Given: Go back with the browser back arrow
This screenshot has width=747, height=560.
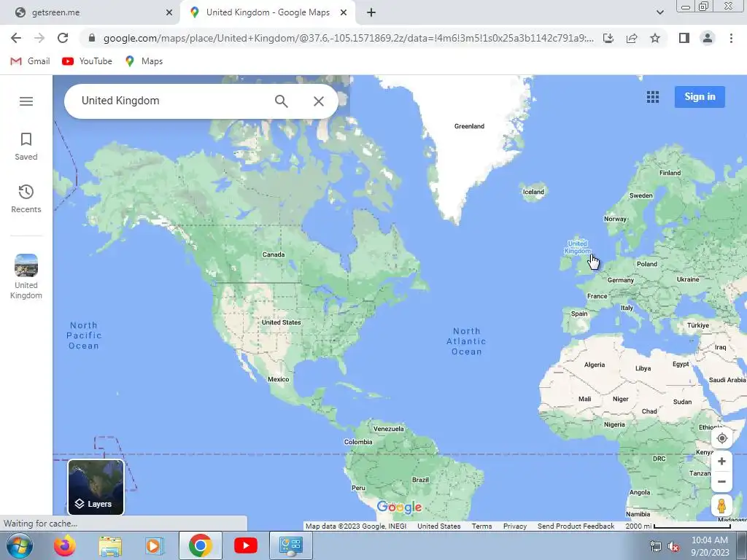Looking at the screenshot, I should [16, 38].
